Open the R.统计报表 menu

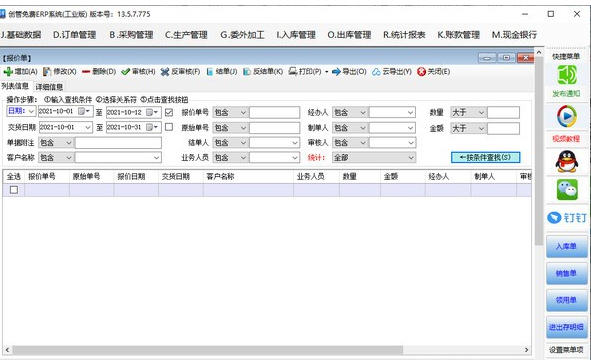tap(404, 35)
